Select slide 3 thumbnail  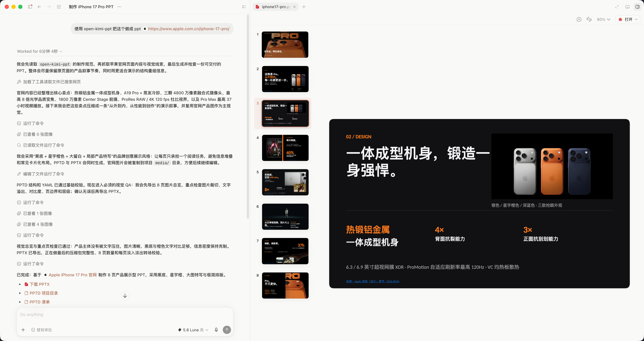pyautogui.click(x=285, y=113)
